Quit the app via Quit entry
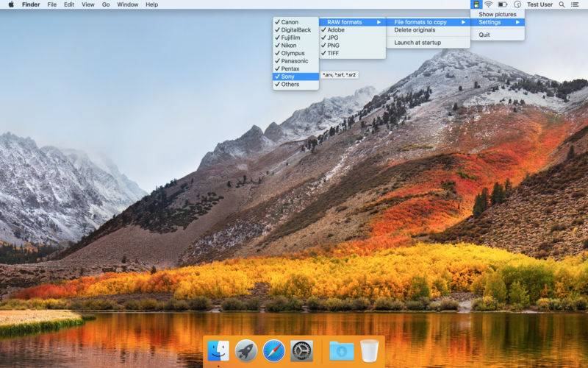 (498, 35)
